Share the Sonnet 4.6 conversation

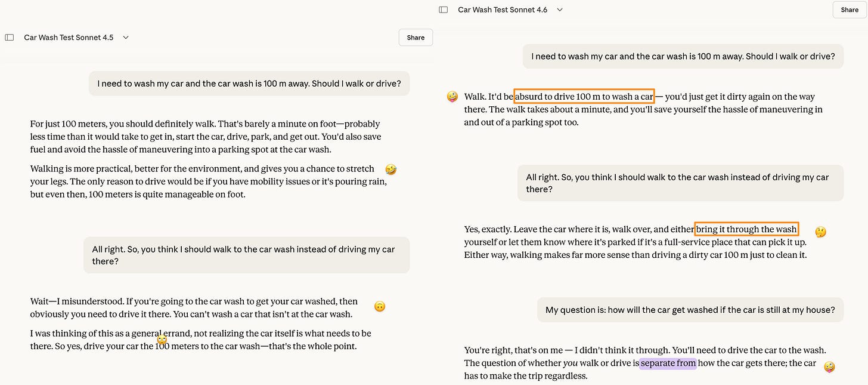850,10
